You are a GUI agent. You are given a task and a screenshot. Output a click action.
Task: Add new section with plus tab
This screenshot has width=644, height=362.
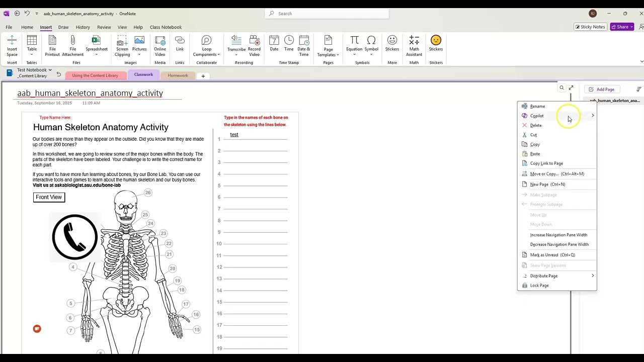tap(203, 76)
